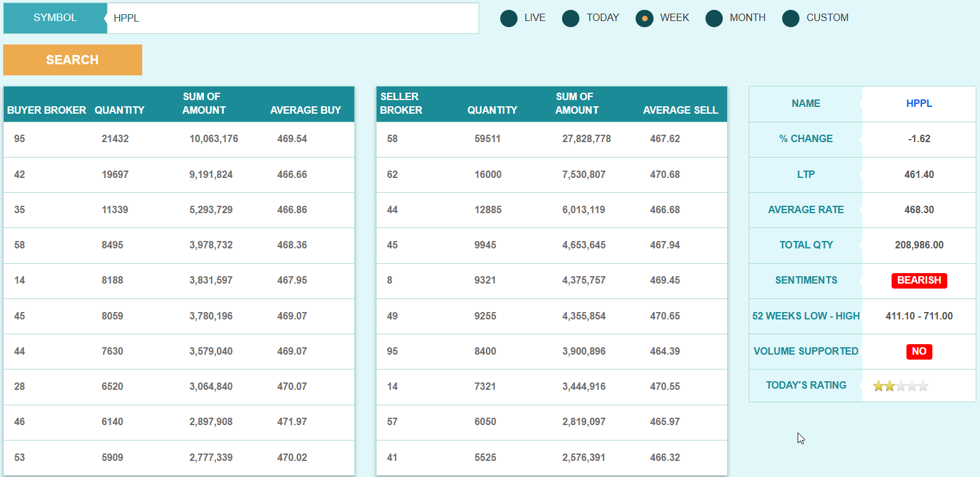This screenshot has height=477, width=980.
Task: Select the CUSTOM date range option
Action: [791, 19]
